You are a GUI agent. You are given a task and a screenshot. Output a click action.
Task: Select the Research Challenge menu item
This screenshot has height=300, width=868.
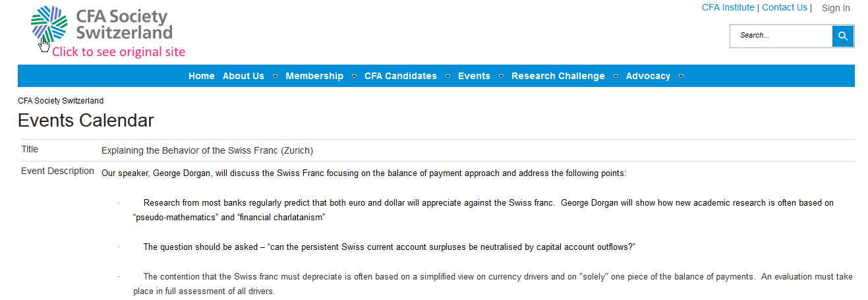pyautogui.click(x=558, y=76)
